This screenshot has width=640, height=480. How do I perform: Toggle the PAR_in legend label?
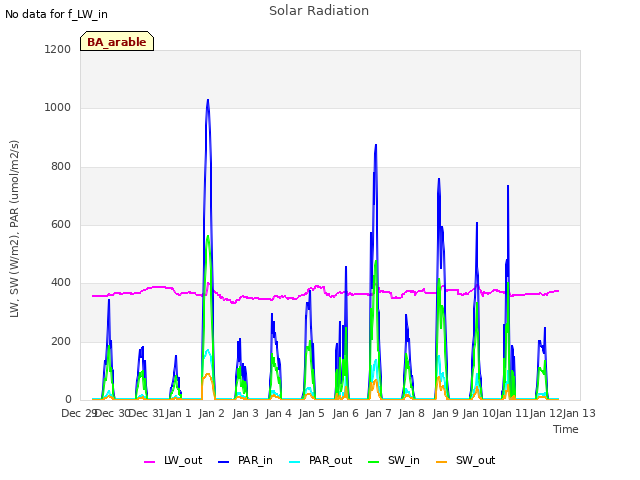pyautogui.click(x=255, y=460)
